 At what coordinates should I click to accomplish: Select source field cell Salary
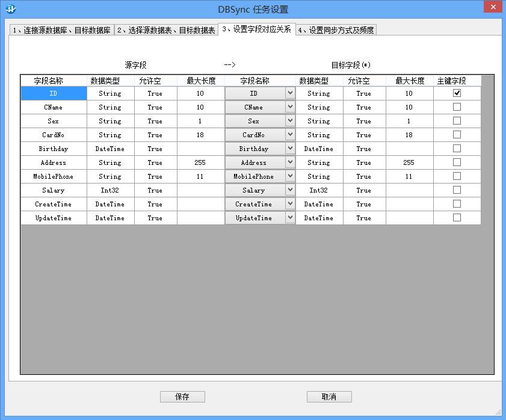[54, 191]
